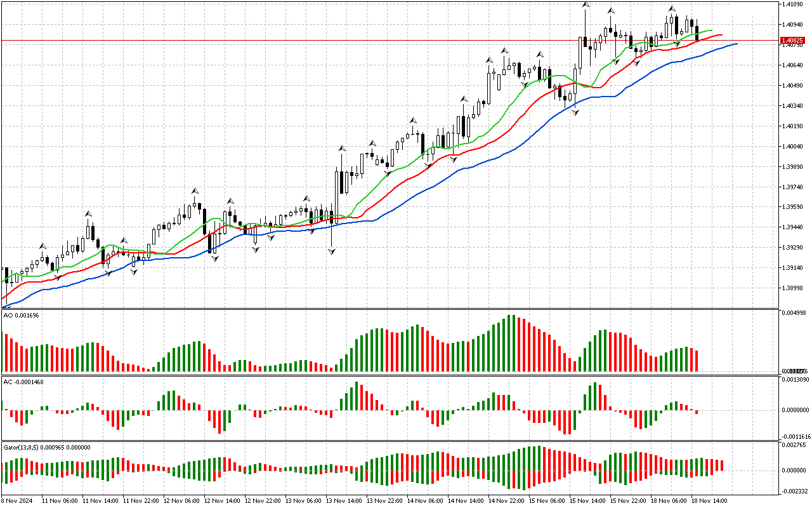Click the 15 Nov 14:00 time label

(587, 501)
